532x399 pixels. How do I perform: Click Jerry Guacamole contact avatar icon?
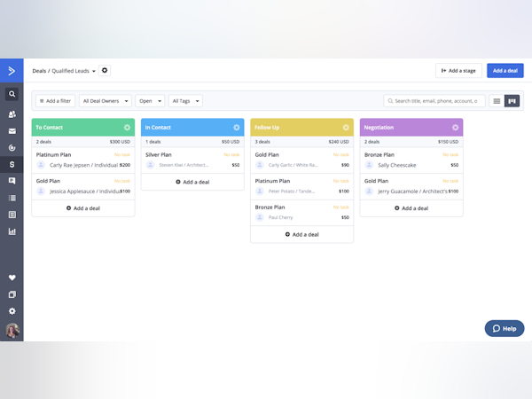pyautogui.click(x=369, y=192)
